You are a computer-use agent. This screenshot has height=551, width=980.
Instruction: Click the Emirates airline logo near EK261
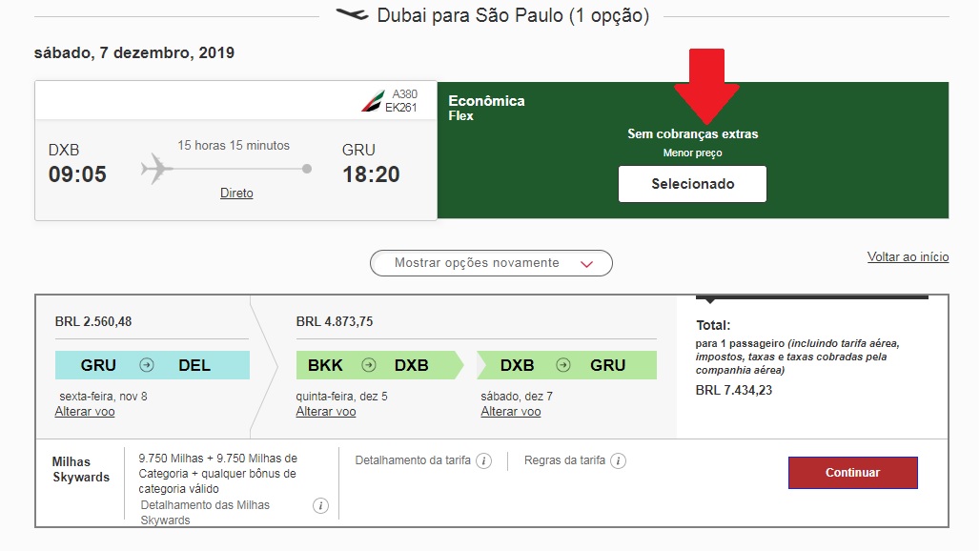(373, 101)
